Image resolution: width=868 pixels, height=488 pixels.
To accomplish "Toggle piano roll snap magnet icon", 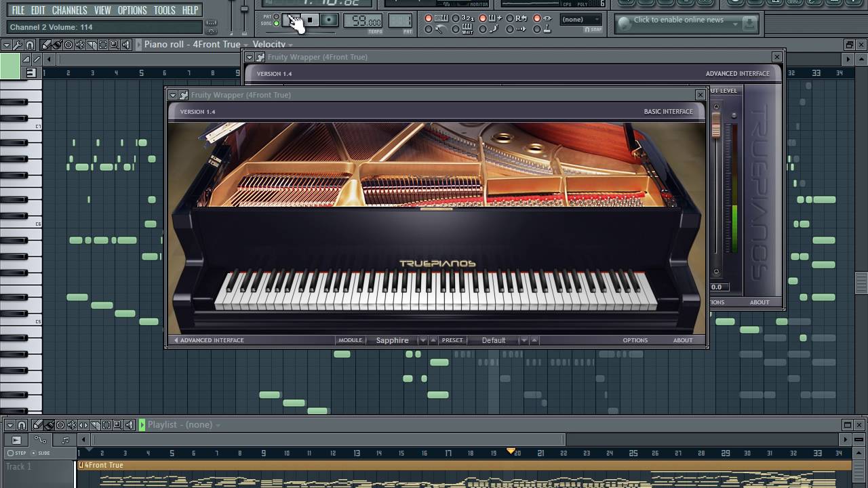I will click(30, 45).
